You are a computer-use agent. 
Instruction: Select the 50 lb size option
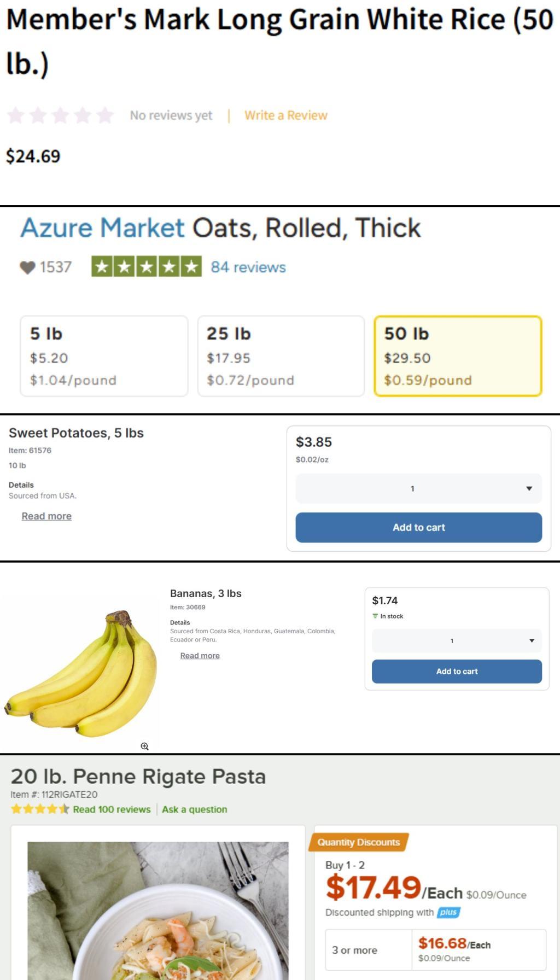point(458,356)
